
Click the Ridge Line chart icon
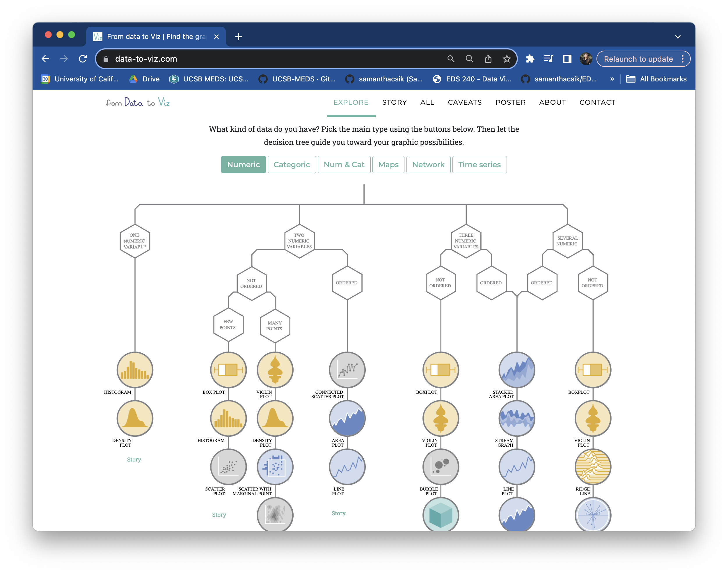[x=593, y=467]
